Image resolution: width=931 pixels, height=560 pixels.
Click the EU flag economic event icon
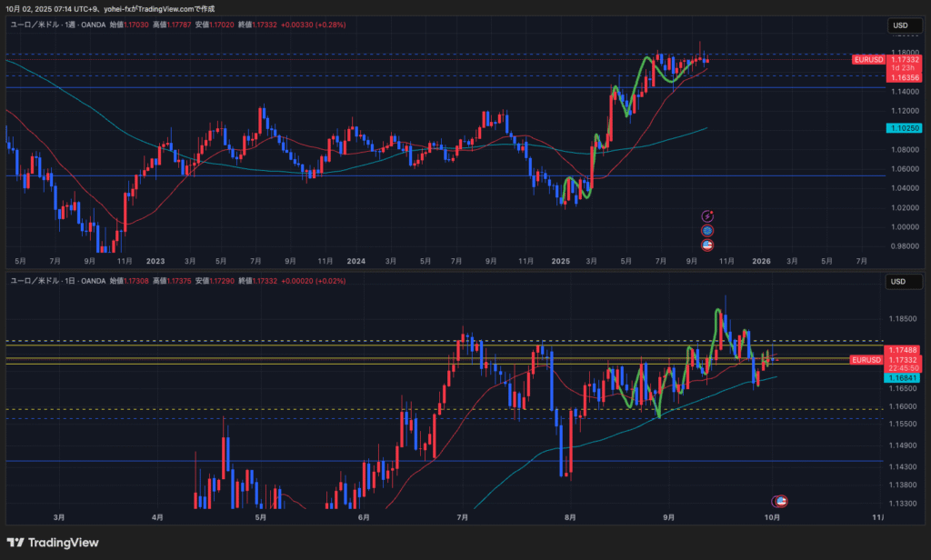707,231
